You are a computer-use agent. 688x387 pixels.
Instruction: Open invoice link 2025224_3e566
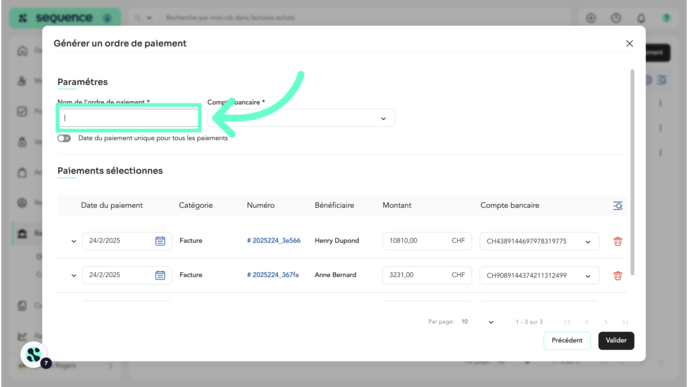[x=273, y=240]
